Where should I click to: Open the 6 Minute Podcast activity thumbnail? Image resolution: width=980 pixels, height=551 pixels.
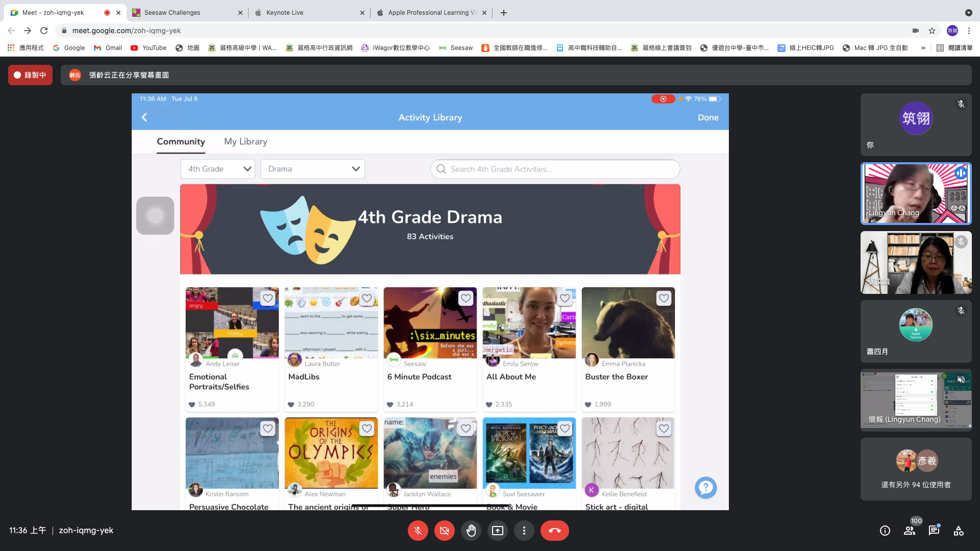tap(430, 322)
